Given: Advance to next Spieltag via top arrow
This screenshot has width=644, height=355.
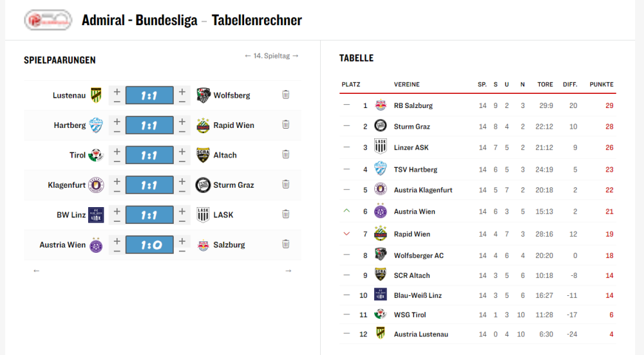Looking at the screenshot, I should pos(296,56).
